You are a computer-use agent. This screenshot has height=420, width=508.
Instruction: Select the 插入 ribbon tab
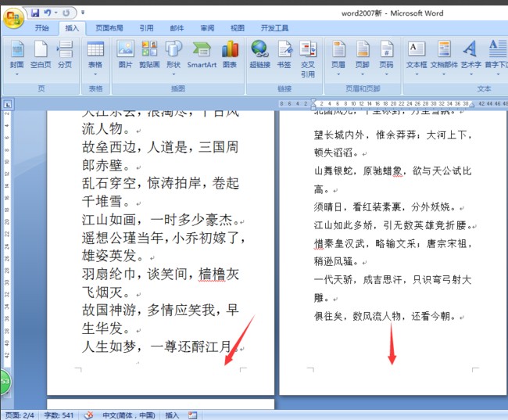point(72,28)
